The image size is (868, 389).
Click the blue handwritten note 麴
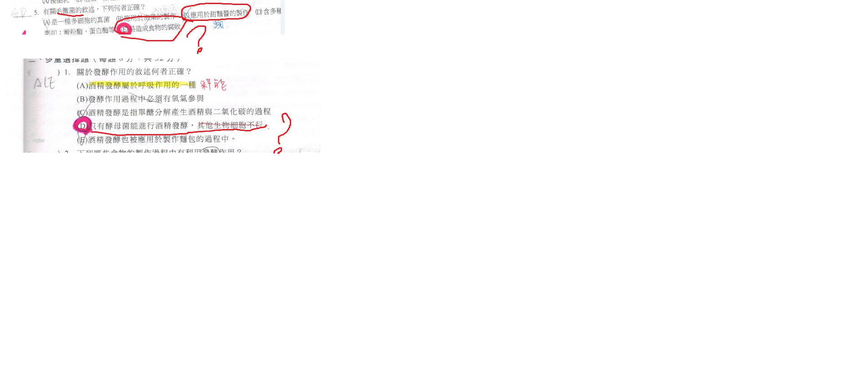pos(218,25)
